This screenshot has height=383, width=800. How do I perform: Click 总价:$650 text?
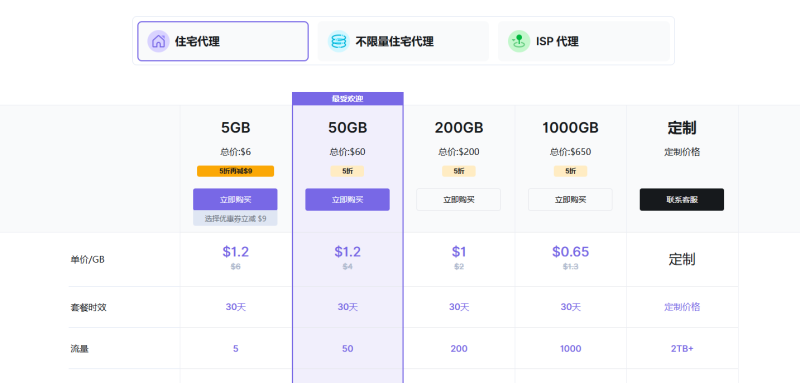[x=570, y=152]
